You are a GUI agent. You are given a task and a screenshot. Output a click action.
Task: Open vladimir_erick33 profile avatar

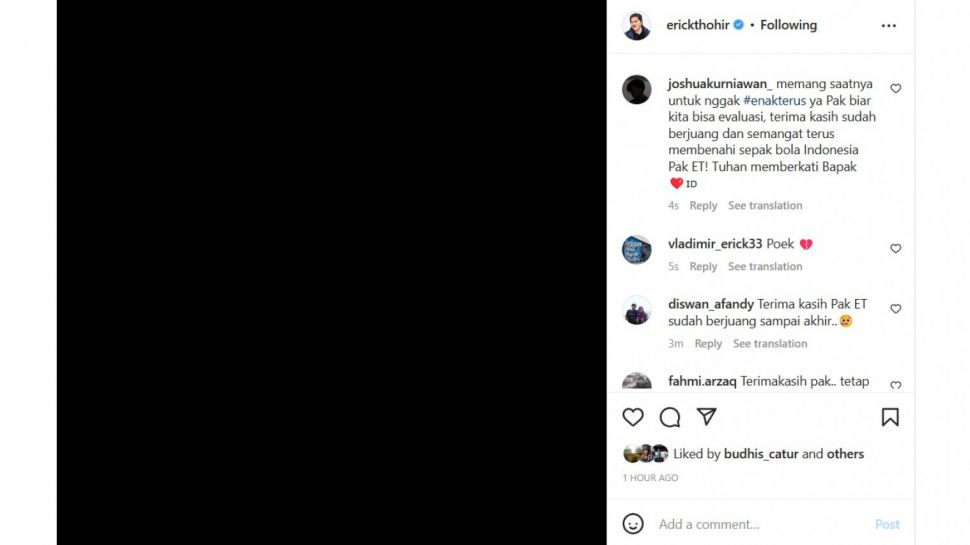coord(637,250)
